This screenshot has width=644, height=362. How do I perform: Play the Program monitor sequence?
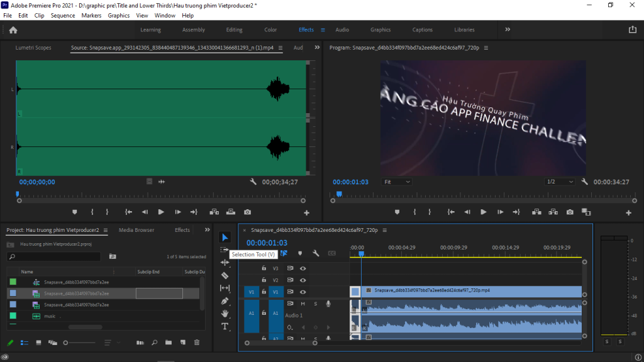tap(484, 212)
